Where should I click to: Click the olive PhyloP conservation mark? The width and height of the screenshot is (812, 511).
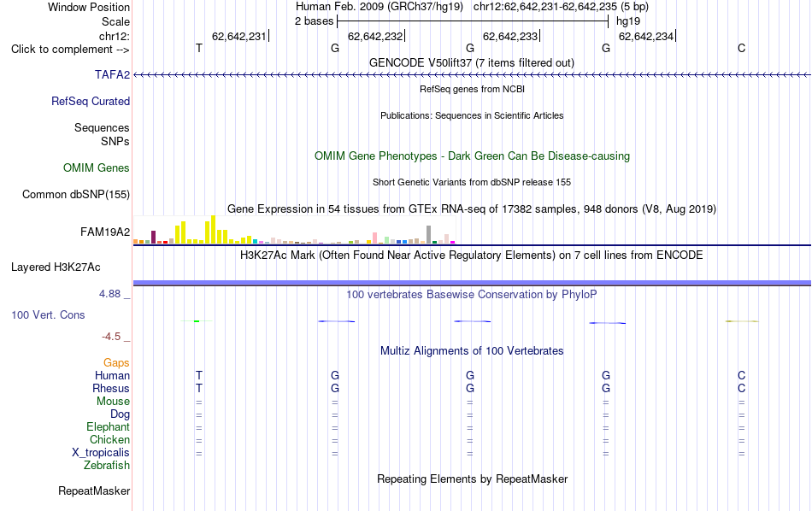(x=742, y=321)
